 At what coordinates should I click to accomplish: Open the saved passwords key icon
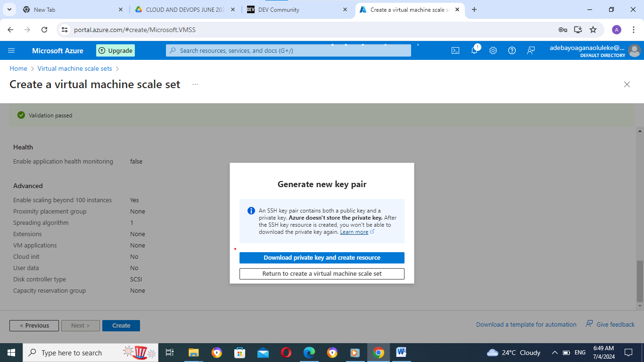563,30
